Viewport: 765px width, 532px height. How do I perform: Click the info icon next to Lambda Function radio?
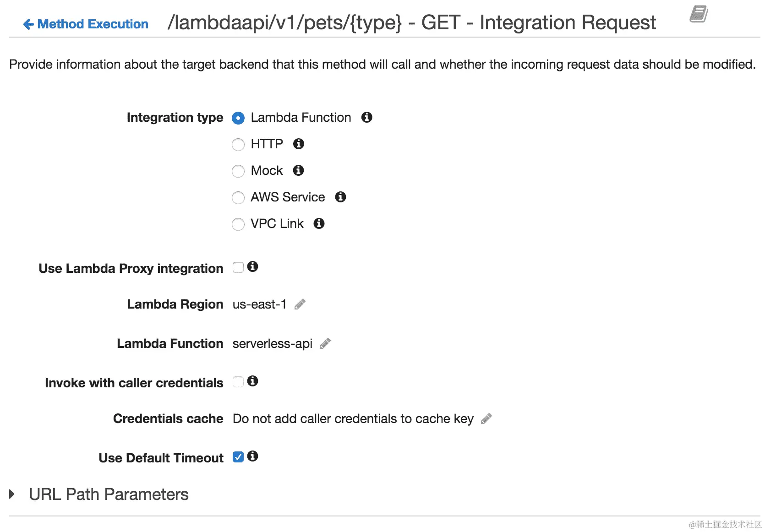[366, 117]
